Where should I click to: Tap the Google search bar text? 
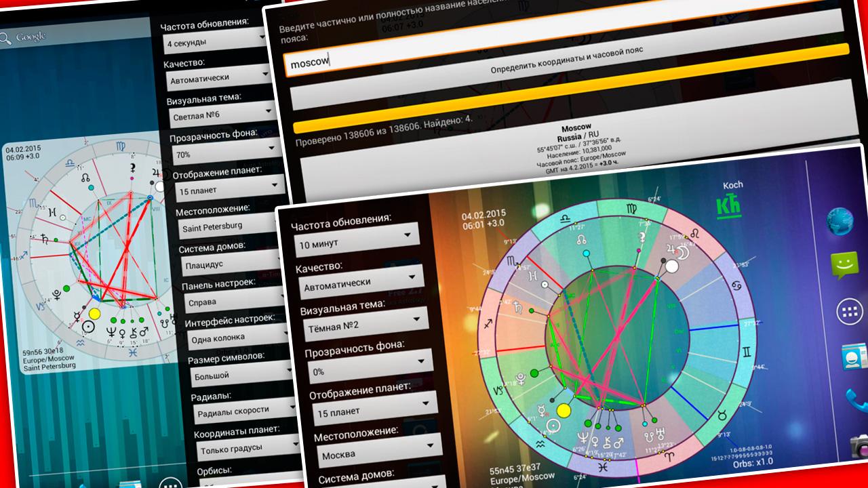(31, 36)
